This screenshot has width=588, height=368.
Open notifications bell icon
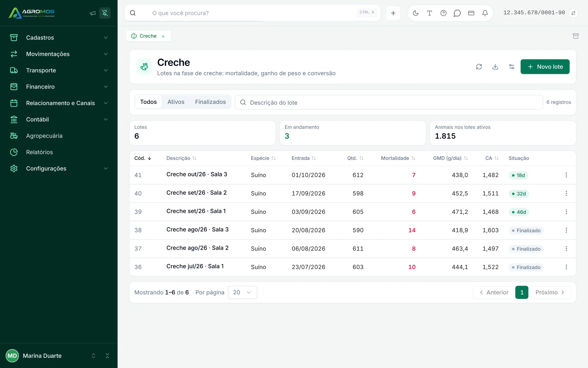(485, 13)
